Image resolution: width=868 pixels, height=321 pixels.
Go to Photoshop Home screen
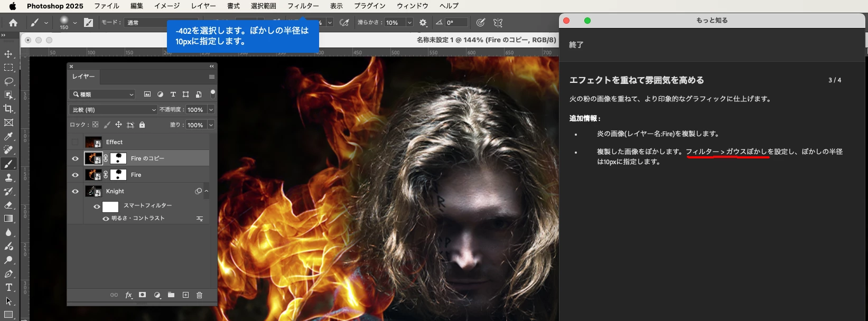click(13, 23)
